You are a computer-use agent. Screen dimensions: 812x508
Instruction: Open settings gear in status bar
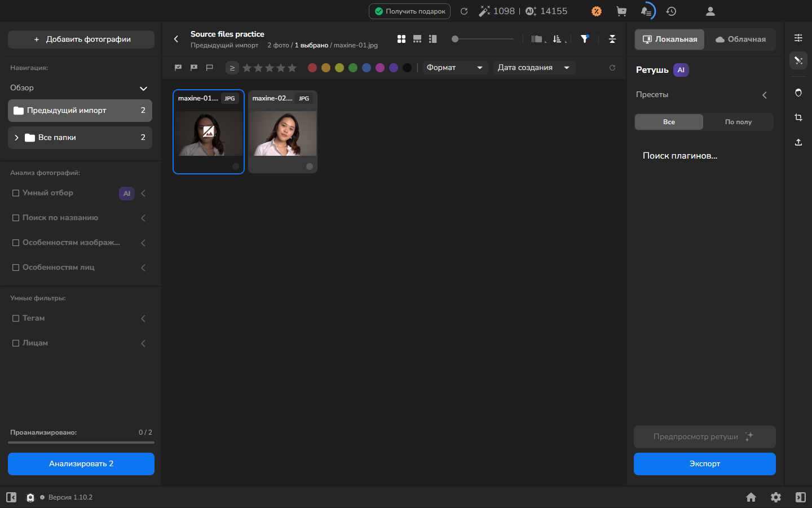pos(776,497)
